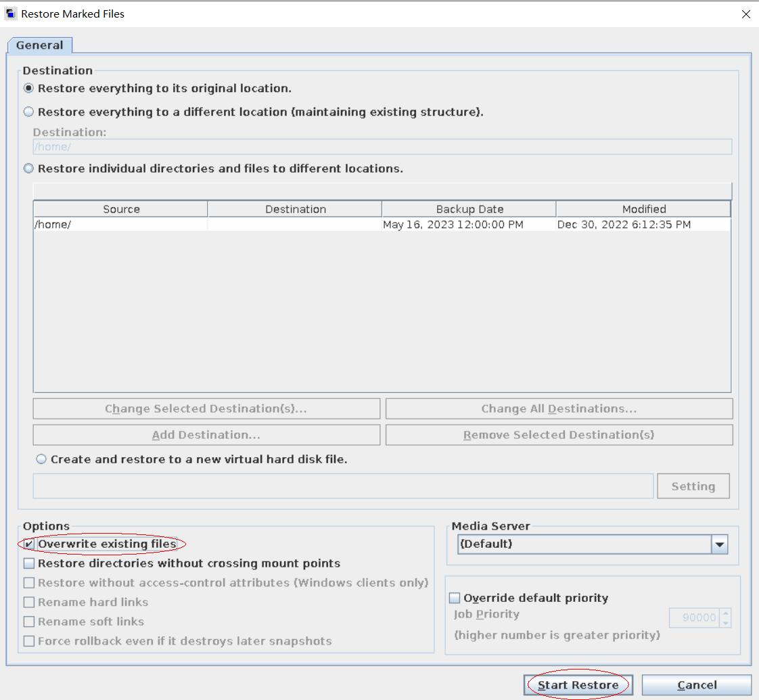Click the Backup Date column header

coord(469,210)
